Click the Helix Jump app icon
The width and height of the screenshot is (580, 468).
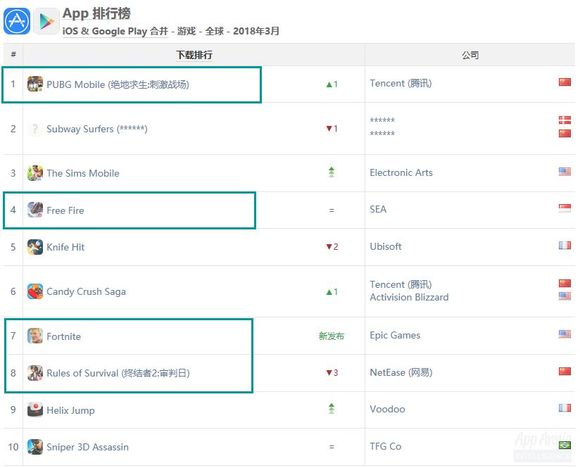click(35, 410)
